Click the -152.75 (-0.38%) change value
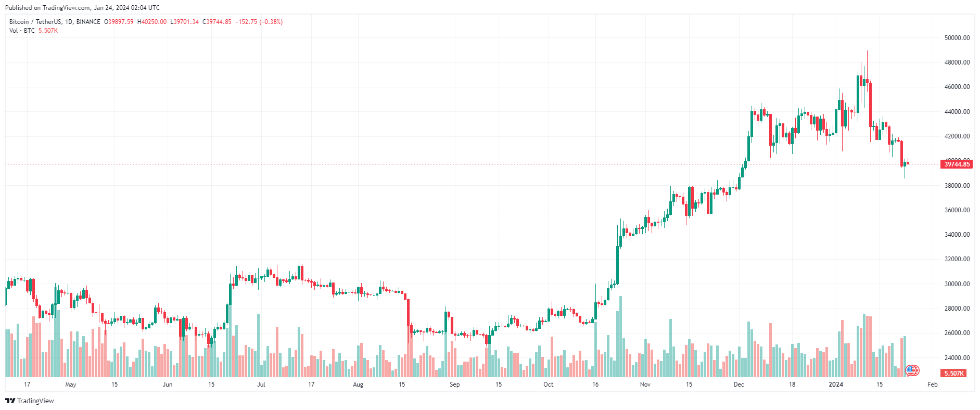The image size is (980, 410). [x=259, y=22]
